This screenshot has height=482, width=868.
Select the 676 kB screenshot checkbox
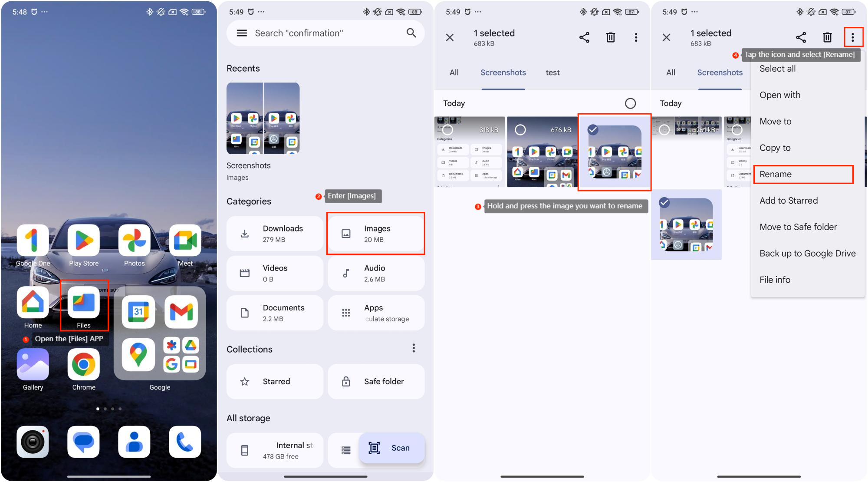coord(520,130)
